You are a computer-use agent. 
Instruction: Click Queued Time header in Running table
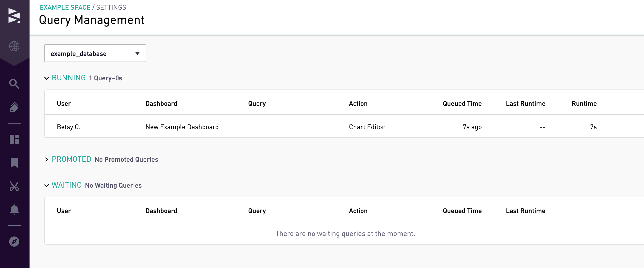point(462,103)
